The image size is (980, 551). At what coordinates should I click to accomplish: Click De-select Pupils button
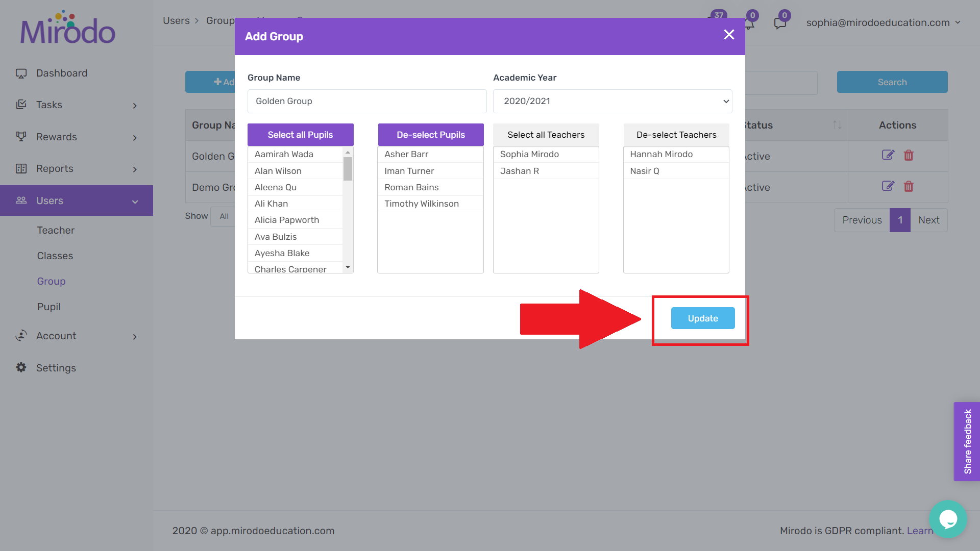point(431,135)
